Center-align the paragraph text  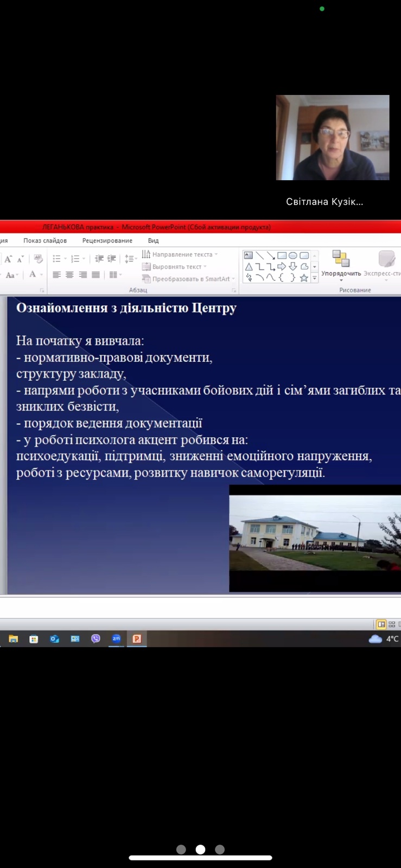point(69,275)
